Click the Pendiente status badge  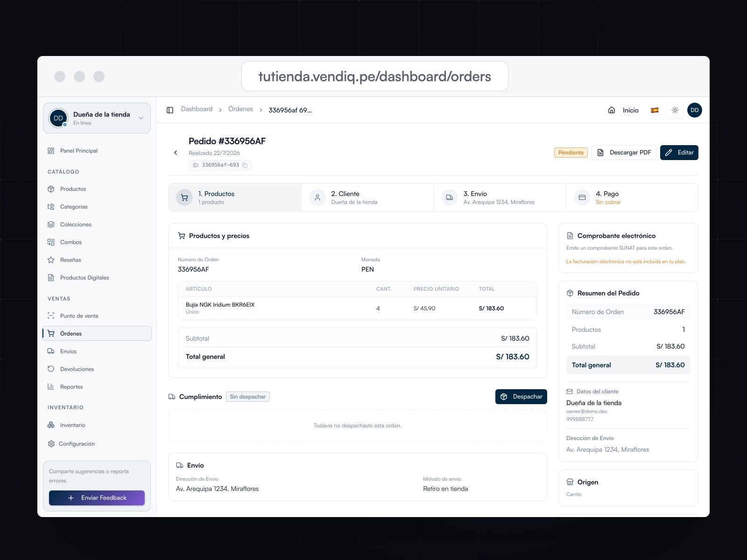[571, 153]
